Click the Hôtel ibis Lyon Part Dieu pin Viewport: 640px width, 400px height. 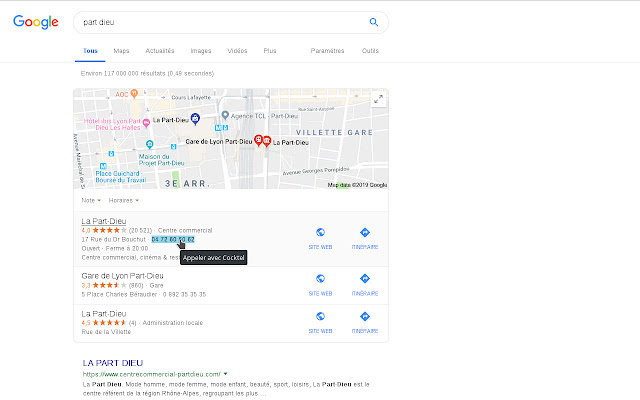146,122
